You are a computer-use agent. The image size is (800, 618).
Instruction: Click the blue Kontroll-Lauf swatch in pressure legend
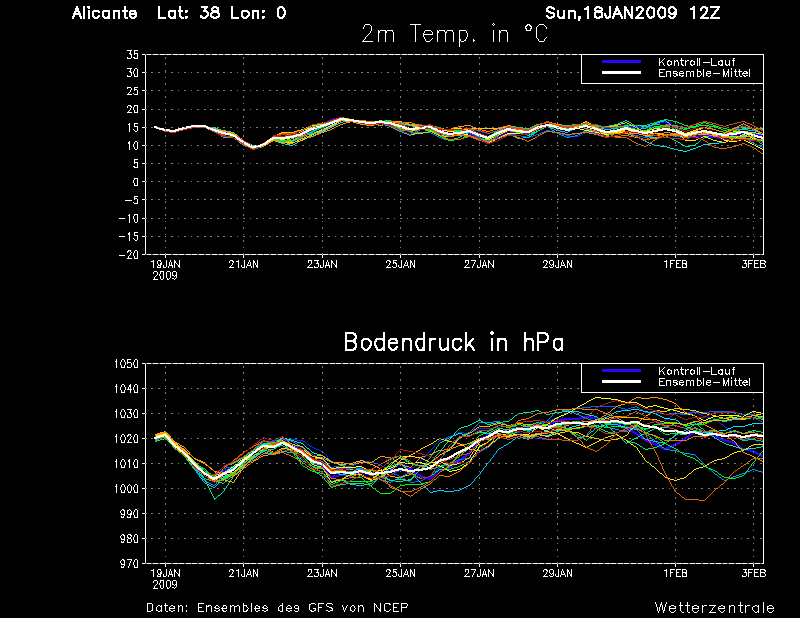621,371
